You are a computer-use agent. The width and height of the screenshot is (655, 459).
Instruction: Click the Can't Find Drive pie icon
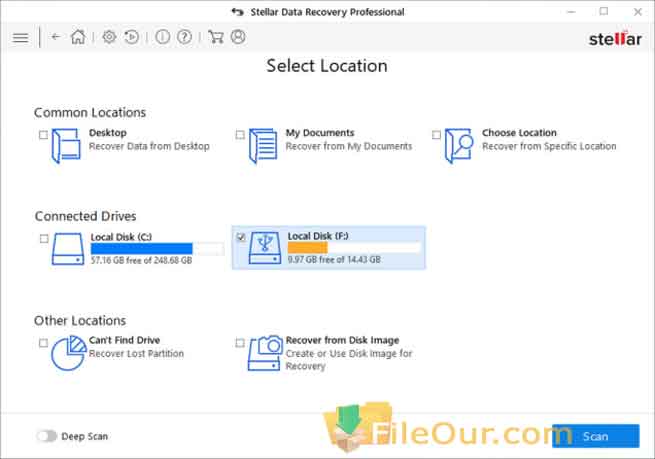click(69, 353)
